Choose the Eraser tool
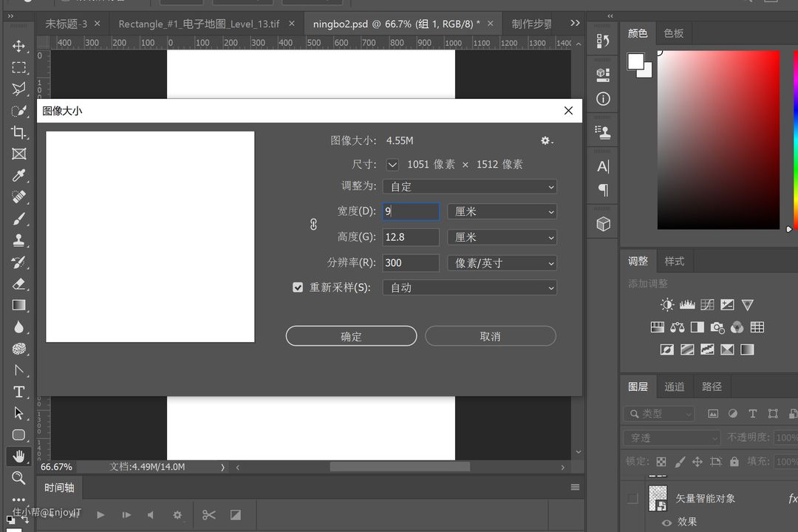Image resolution: width=798 pixels, height=532 pixels. [x=19, y=284]
